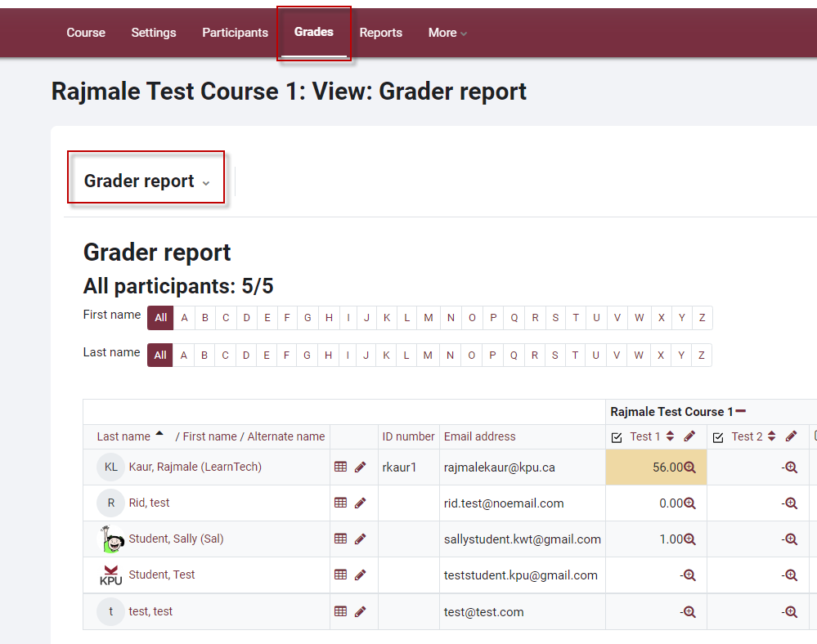Screen dimensions: 817x644
Task: Edit grades pencil for Kaur, Rajmale
Action: click(360, 467)
